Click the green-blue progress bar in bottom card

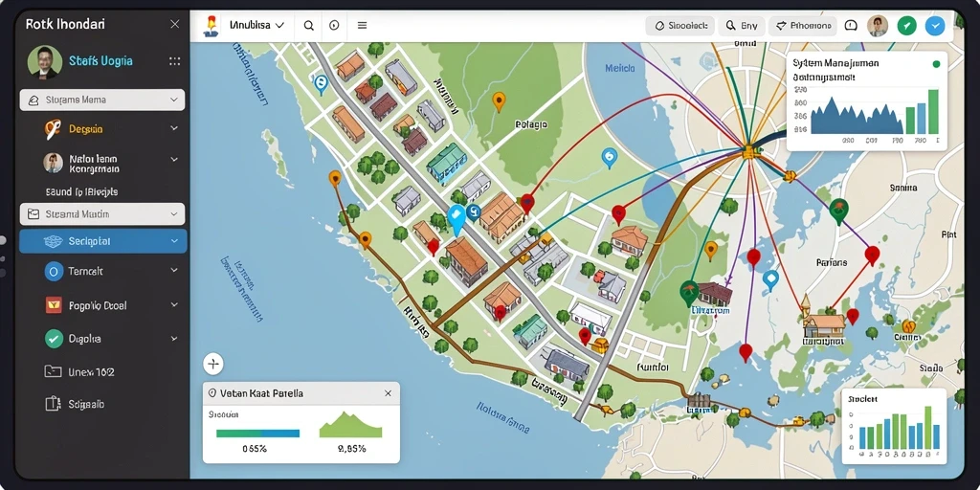257,433
